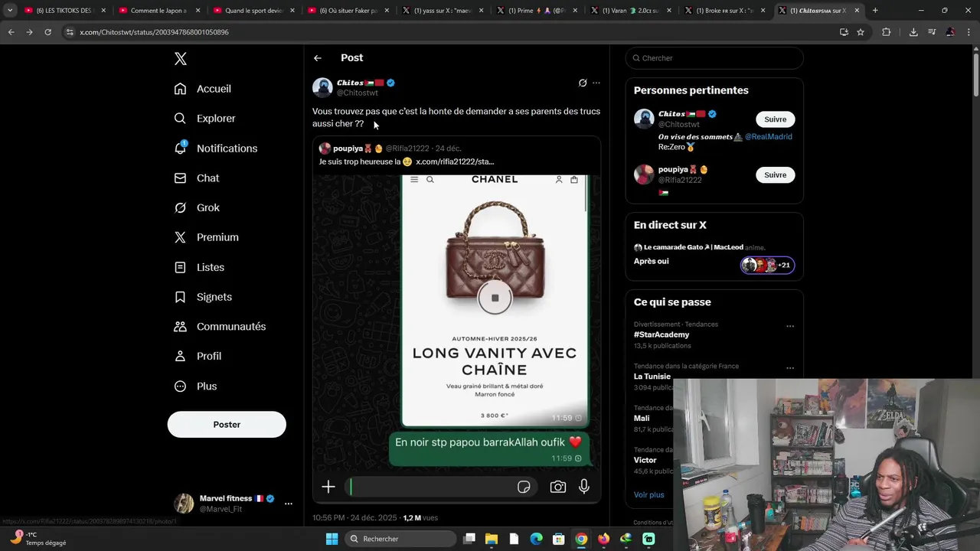The image size is (980, 551).
Task: Switch to Quand le sport devient tab
Action: point(253,11)
